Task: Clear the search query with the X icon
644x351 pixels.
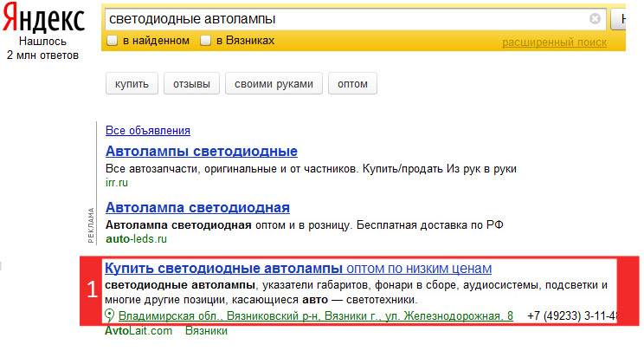Action: coord(595,18)
